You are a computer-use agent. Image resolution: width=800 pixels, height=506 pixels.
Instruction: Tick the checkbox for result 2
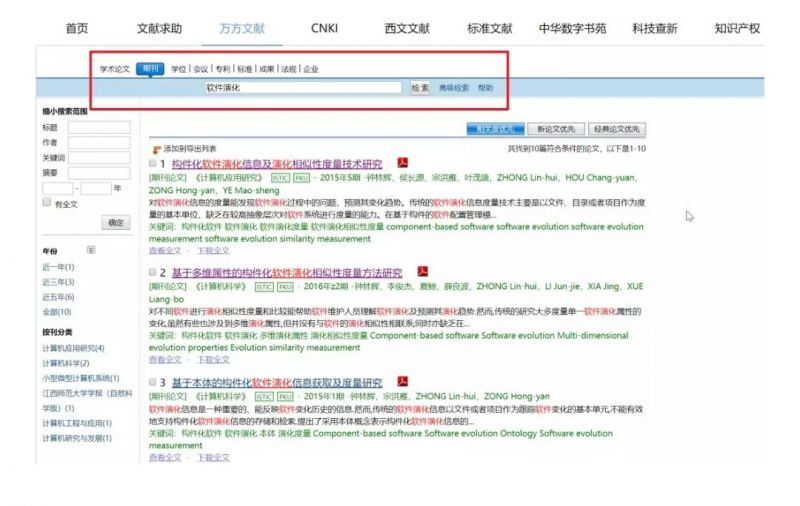[x=153, y=273]
